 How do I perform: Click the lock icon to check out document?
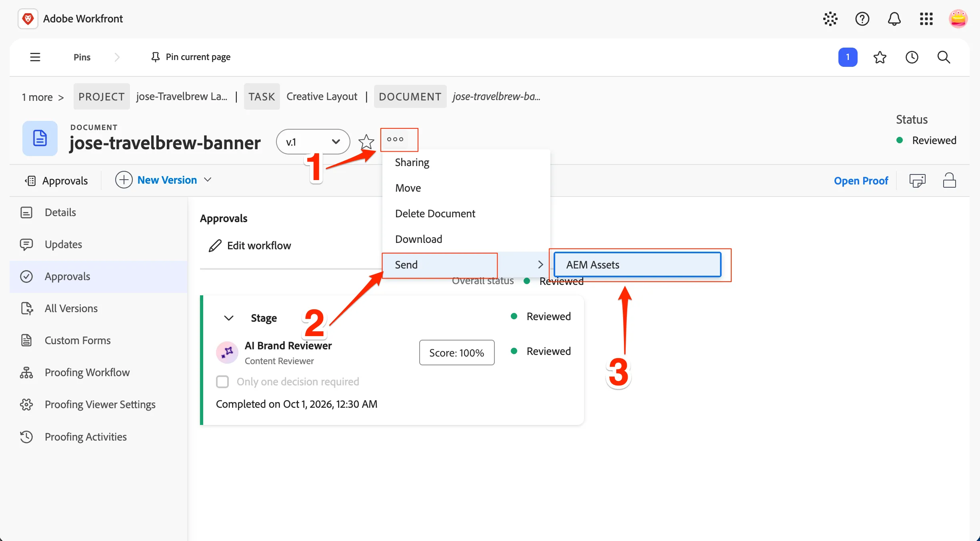[x=950, y=180]
